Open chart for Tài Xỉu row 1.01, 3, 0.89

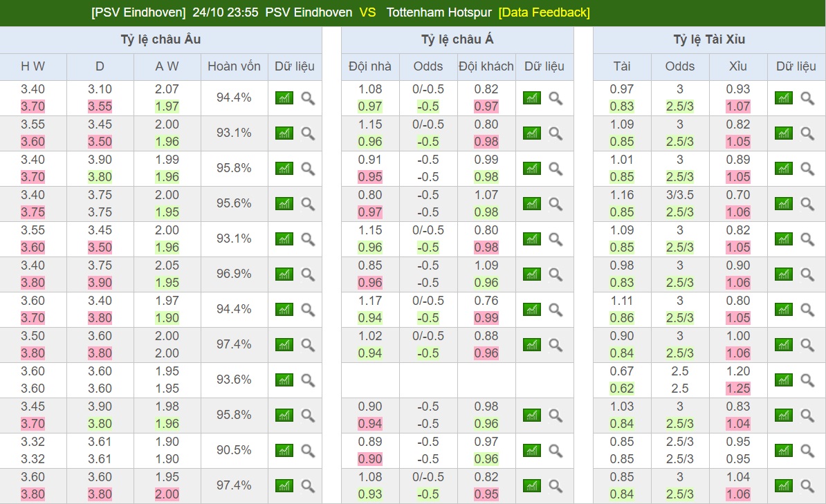(783, 169)
